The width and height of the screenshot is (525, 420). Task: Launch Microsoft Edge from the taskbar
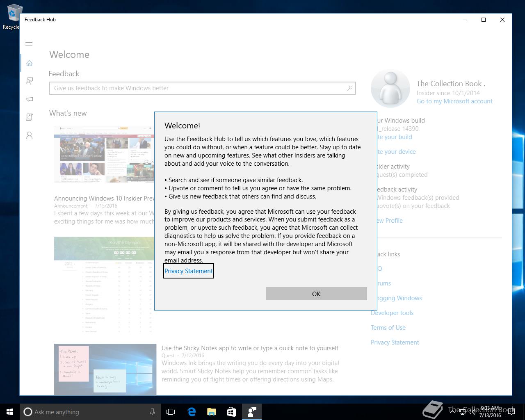click(192, 412)
